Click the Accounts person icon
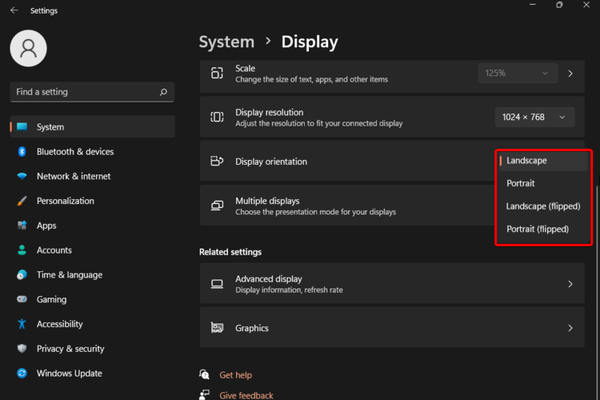Image resolution: width=600 pixels, height=400 pixels. coord(22,250)
